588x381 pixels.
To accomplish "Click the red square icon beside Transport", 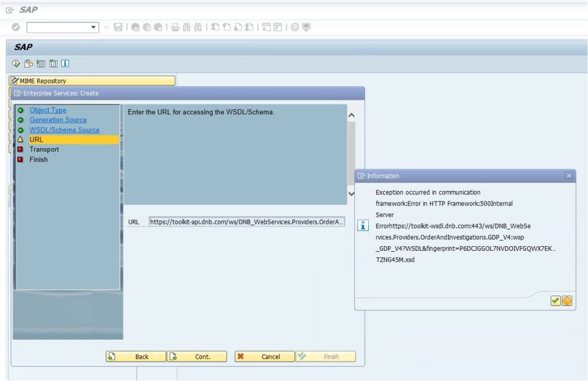I will [x=20, y=150].
